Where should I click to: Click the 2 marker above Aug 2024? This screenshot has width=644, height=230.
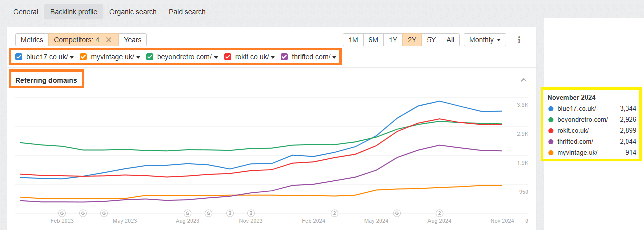pos(439,213)
